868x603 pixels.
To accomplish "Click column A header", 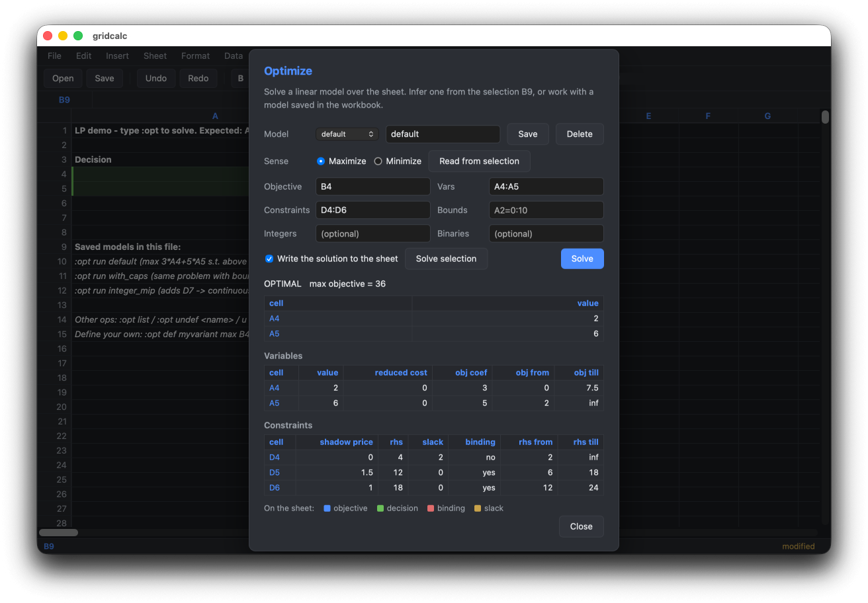I will [215, 116].
